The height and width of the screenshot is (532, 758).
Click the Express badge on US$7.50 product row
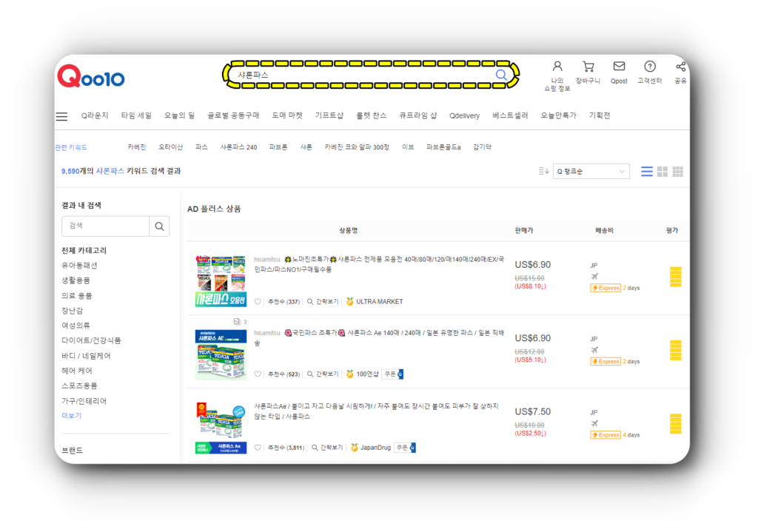click(606, 435)
